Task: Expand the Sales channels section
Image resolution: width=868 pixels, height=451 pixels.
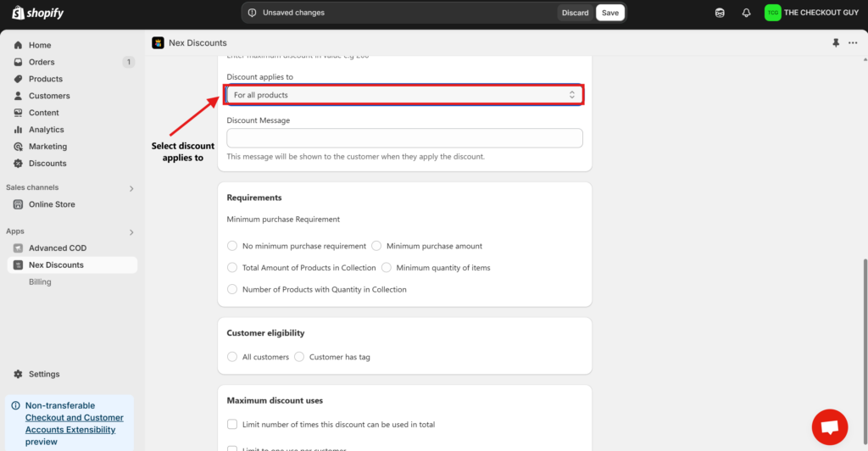Action: (131, 188)
